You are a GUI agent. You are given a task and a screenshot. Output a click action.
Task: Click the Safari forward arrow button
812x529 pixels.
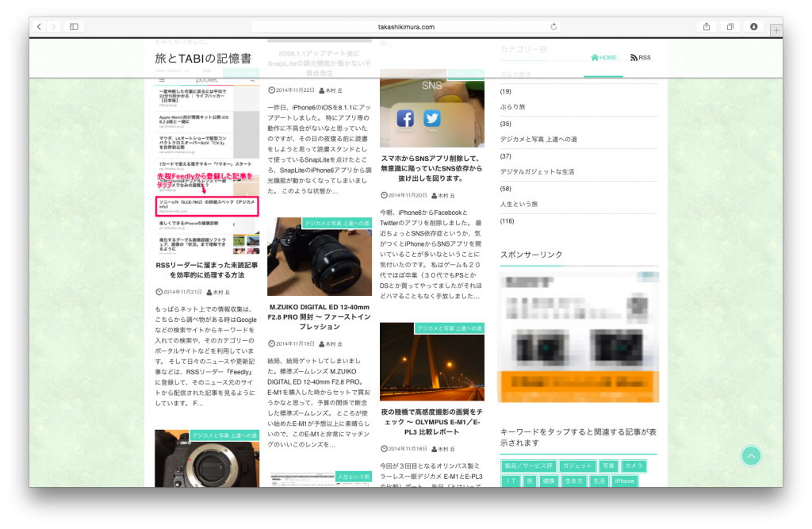(53, 26)
